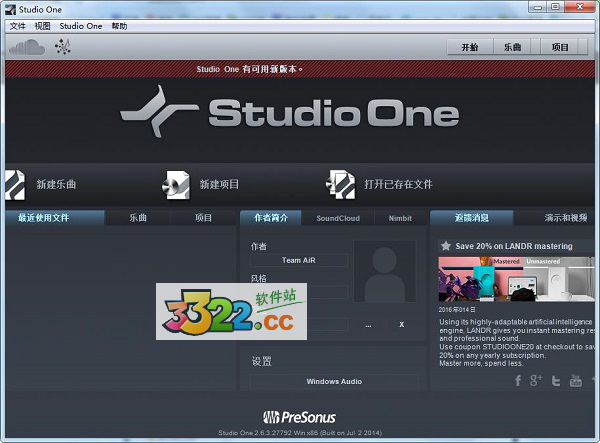Viewport: 600px width, 443px height.
Task: Close the Studio One window
Action: 579,7
